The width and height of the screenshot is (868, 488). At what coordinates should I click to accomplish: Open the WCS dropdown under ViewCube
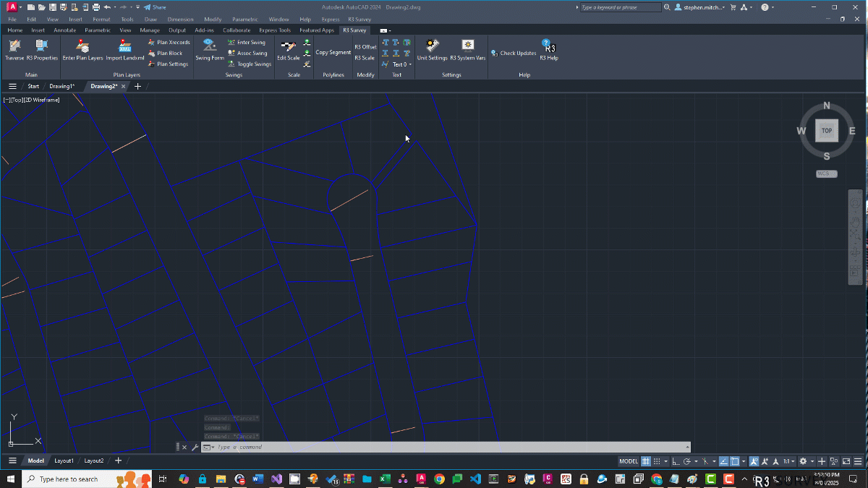click(x=827, y=174)
